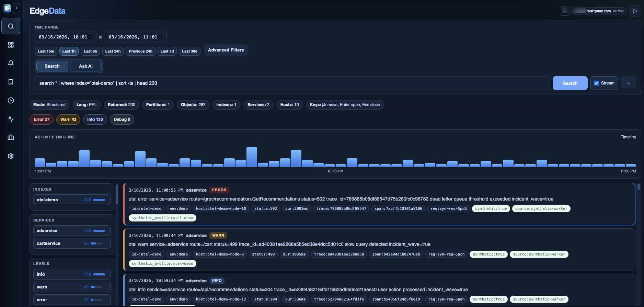Open the 11:00:44 PM WARN log entry
644x307 pixels.
(x=379, y=250)
